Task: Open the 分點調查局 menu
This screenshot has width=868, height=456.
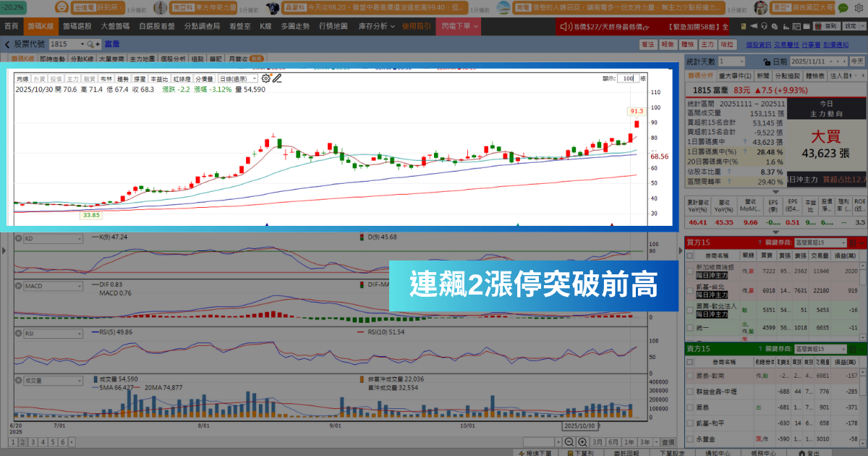Action: (202, 26)
